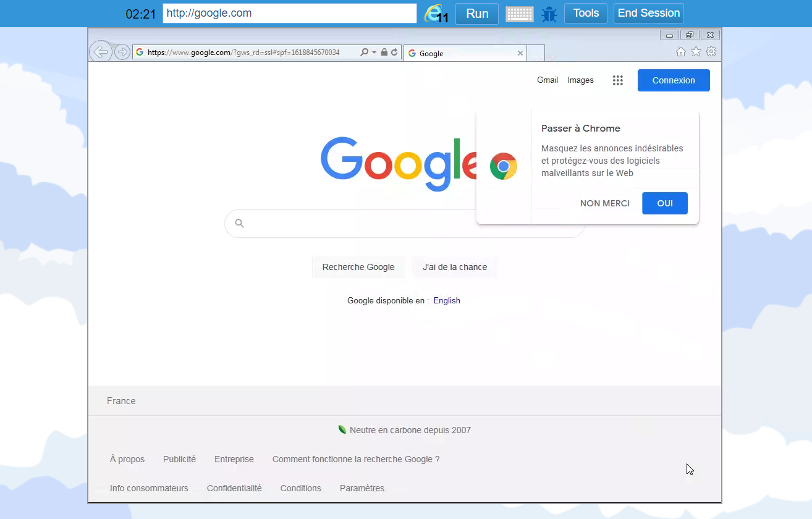Click the 02:21 session timer

(141, 14)
